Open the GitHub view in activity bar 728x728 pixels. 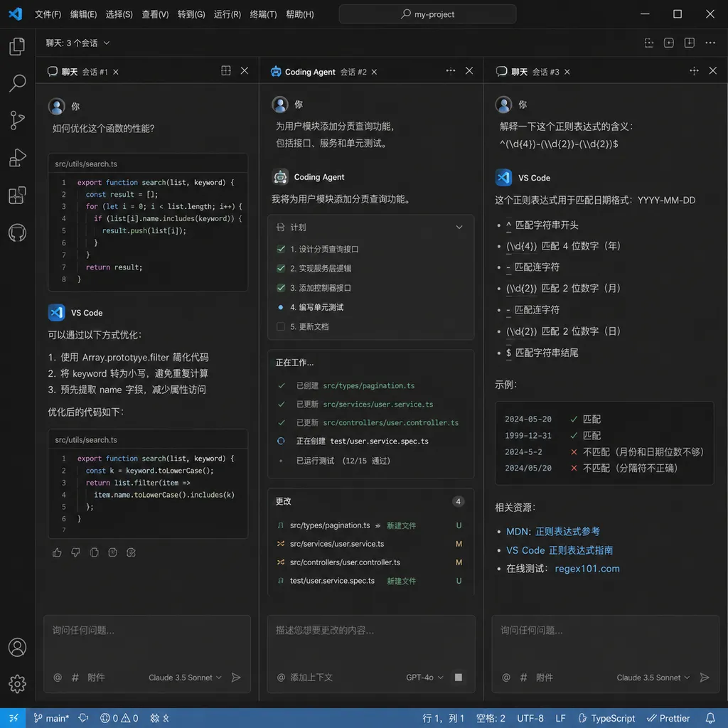pos(17,232)
